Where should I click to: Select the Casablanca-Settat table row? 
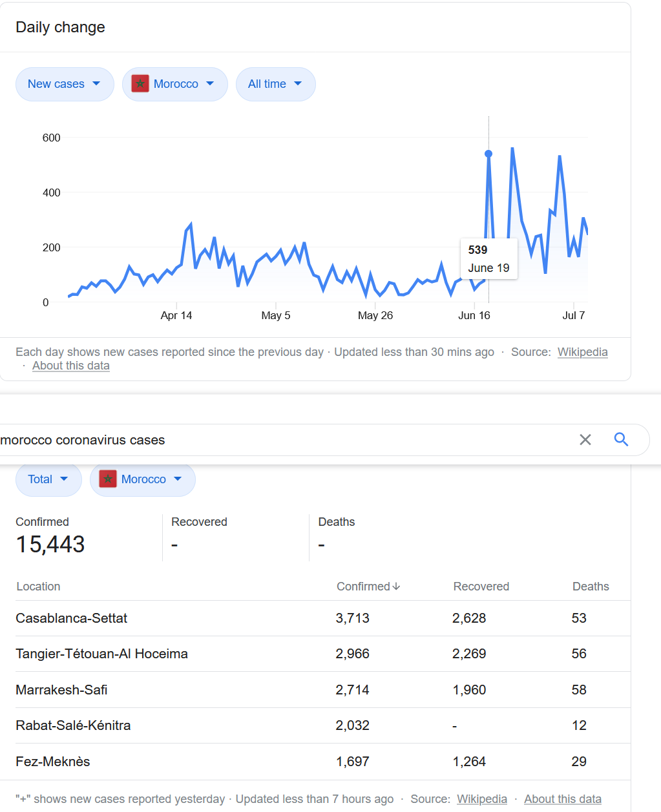coord(72,618)
